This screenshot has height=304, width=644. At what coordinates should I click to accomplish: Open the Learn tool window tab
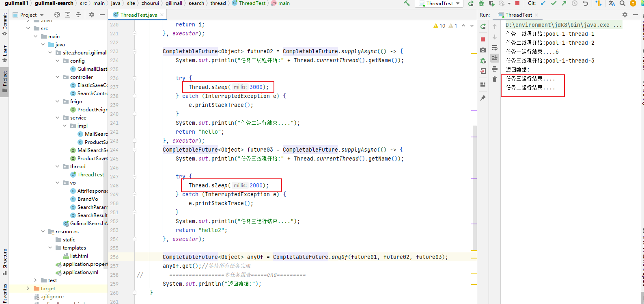pyautogui.click(x=5, y=53)
